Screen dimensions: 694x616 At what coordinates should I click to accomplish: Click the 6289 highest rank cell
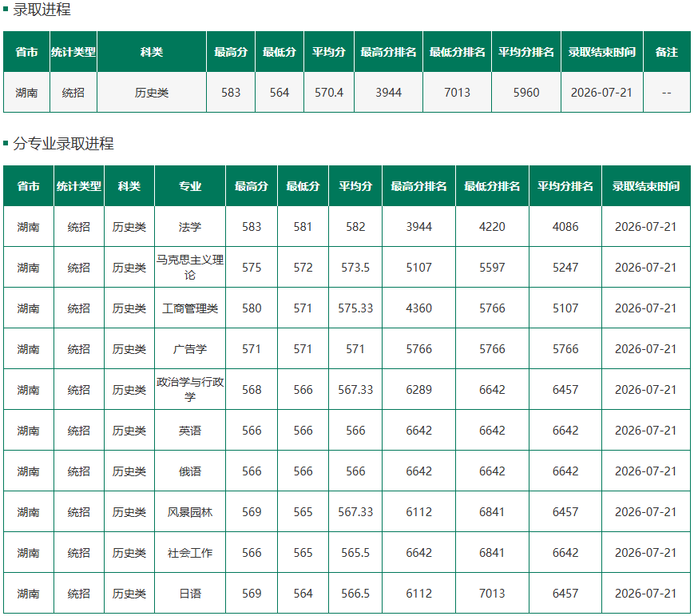[418, 390]
